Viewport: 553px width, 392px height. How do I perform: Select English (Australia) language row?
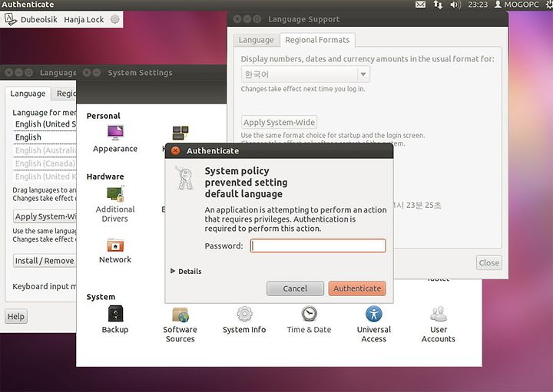tap(45, 150)
